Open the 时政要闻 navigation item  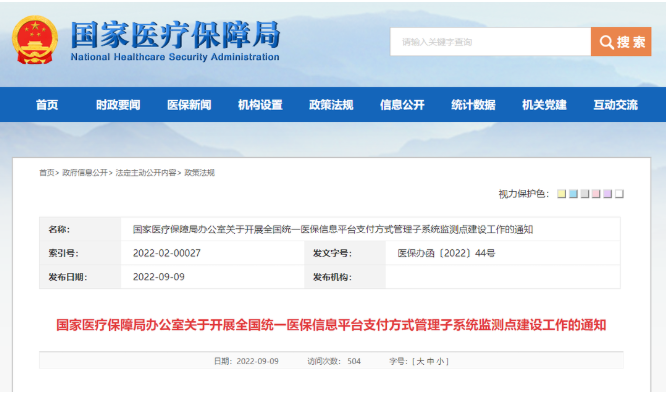point(118,105)
